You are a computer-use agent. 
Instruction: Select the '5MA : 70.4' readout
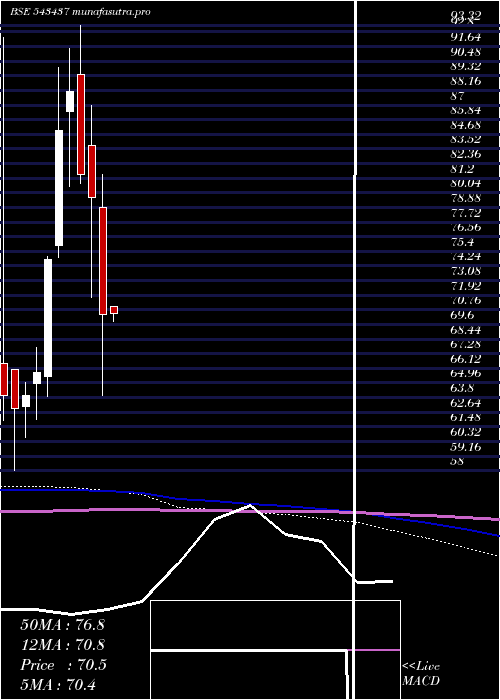pos(58,685)
